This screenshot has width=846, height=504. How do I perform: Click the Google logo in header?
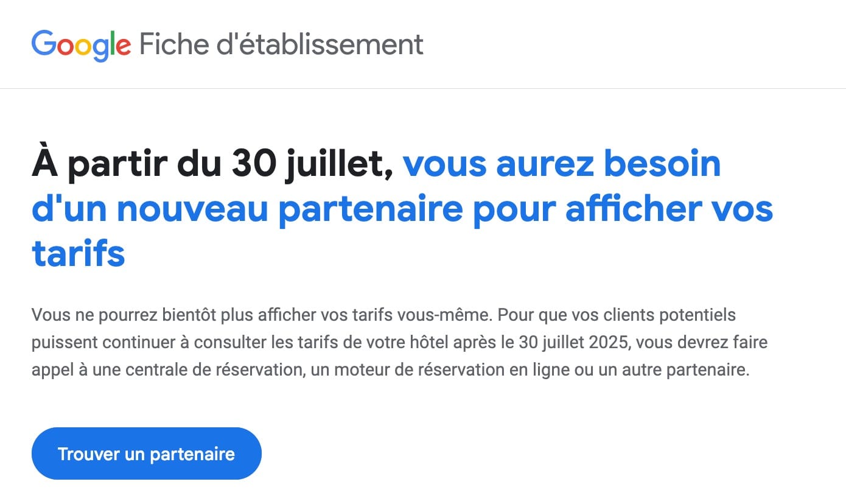(x=82, y=46)
